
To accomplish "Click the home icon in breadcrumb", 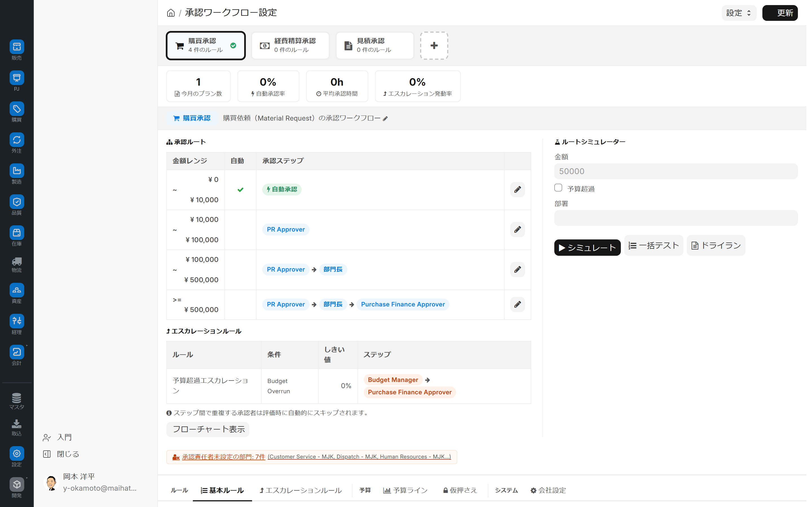I will (171, 13).
